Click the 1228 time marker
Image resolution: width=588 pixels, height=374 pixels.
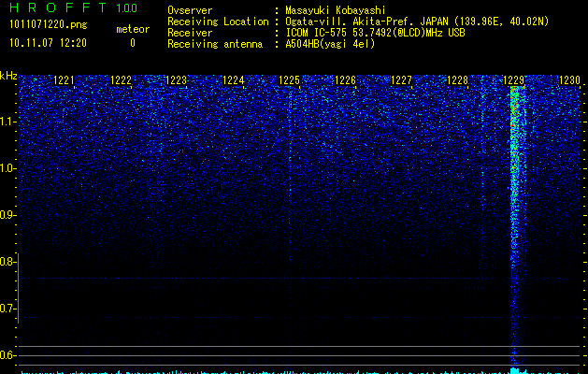(x=457, y=79)
